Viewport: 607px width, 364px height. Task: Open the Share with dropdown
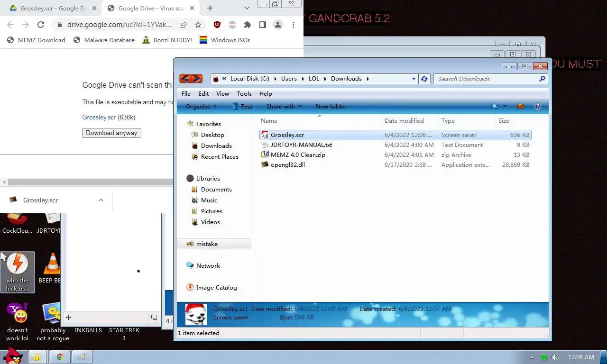point(284,106)
